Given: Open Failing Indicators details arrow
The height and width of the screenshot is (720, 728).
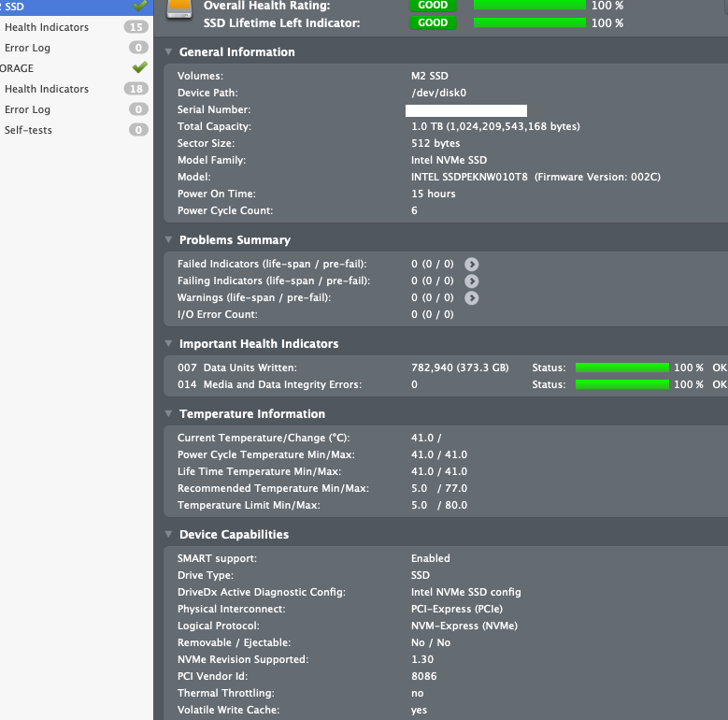Looking at the screenshot, I should (x=471, y=281).
